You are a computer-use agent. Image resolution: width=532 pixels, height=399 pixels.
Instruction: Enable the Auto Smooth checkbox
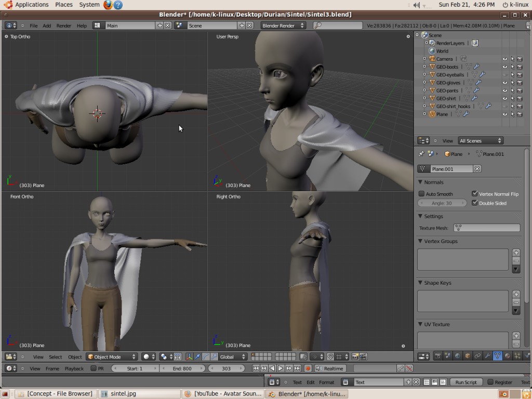[x=422, y=194]
